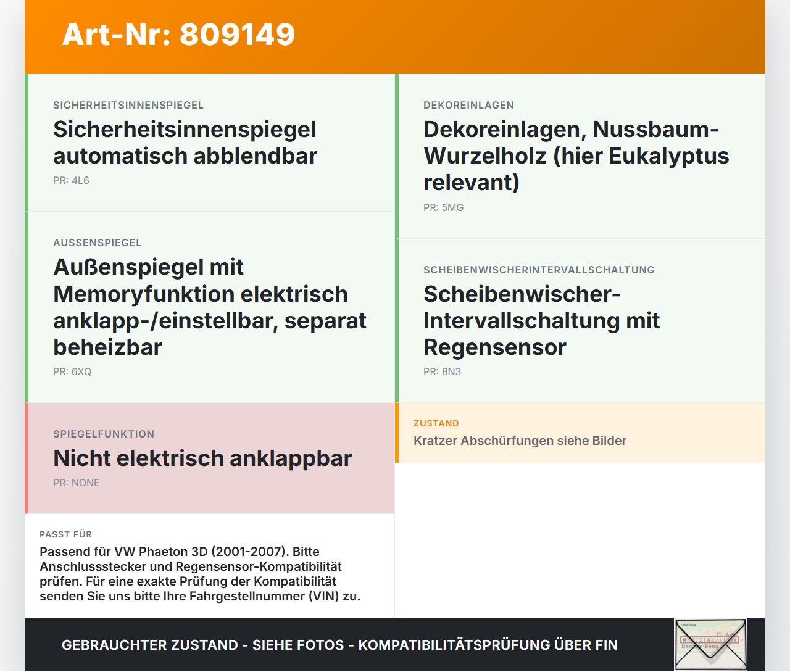This screenshot has width=790, height=672.
Task: Select the Scheibenwischer-Intervallschaltung mit Regensensor heading
Action: tap(542, 320)
